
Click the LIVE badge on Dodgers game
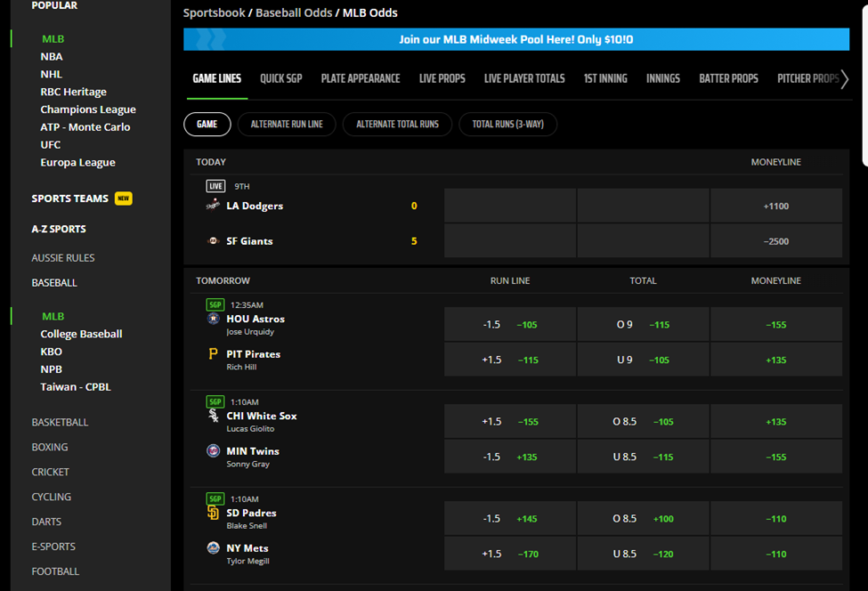point(215,186)
